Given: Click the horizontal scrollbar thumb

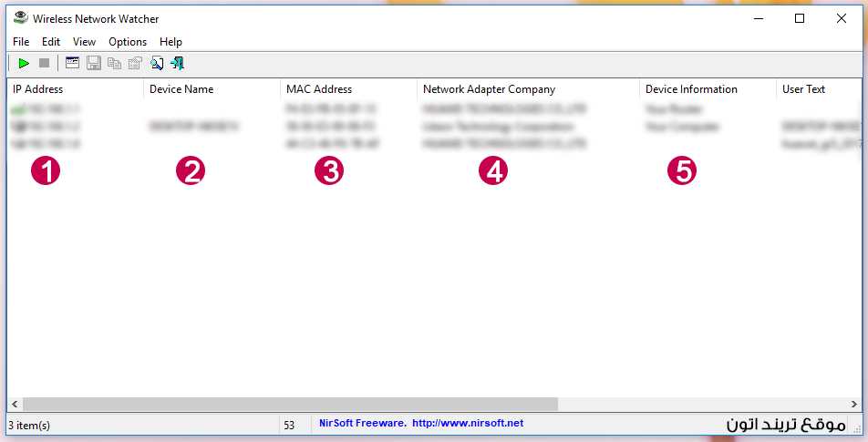Looking at the screenshot, I should tap(290, 405).
